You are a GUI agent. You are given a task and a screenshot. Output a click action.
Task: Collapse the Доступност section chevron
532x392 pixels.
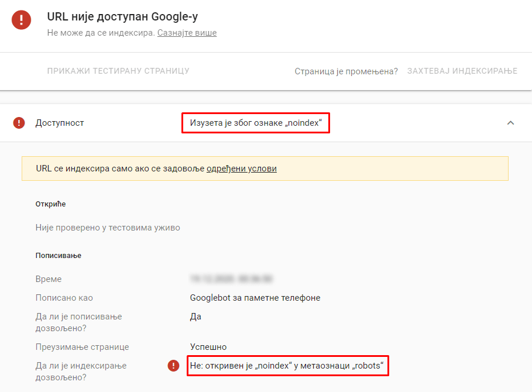coord(510,123)
